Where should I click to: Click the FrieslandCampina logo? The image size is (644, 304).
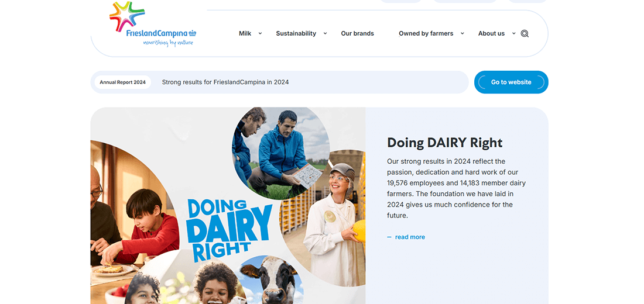[x=153, y=24]
